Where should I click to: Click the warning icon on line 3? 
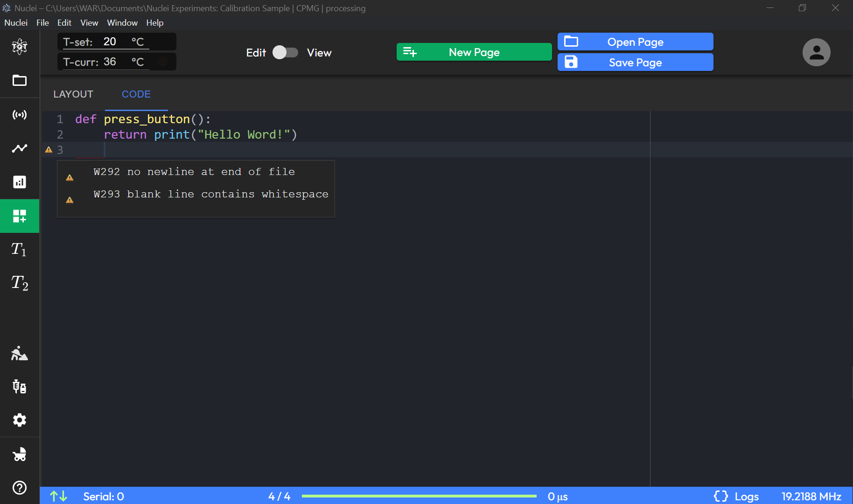tap(49, 150)
